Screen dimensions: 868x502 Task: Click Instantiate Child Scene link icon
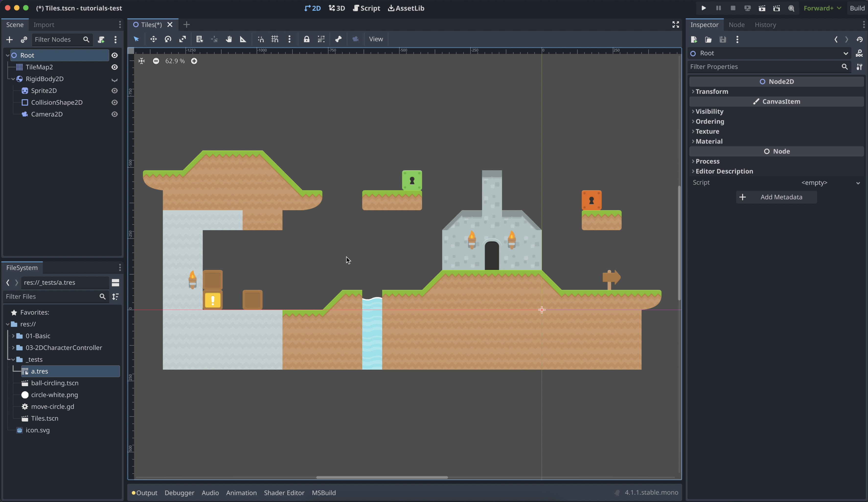[x=24, y=40]
